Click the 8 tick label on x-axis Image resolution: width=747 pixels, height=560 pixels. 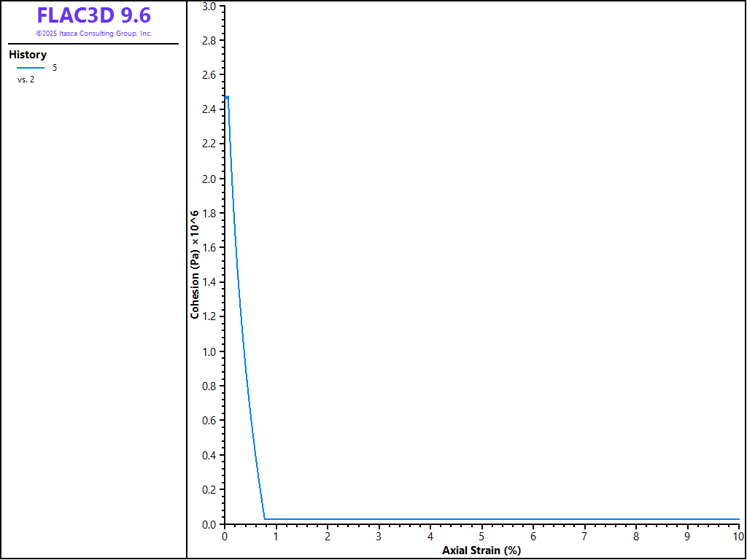(x=636, y=537)
